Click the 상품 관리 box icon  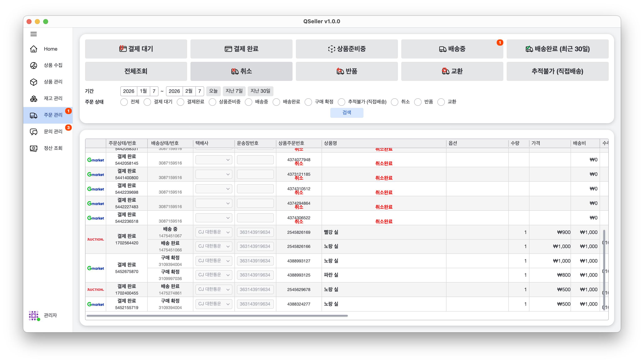tap(33, 82)
